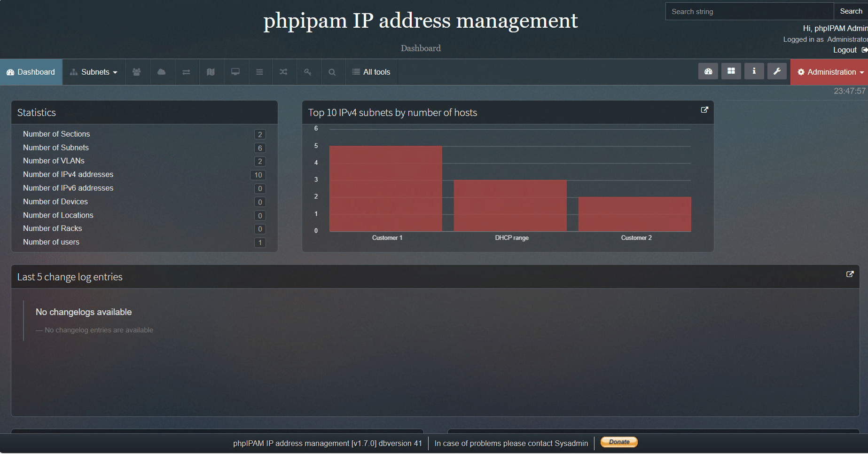Click in the Search string input field
The width and height of the screenshot is (868, 454).
(750, 11)
